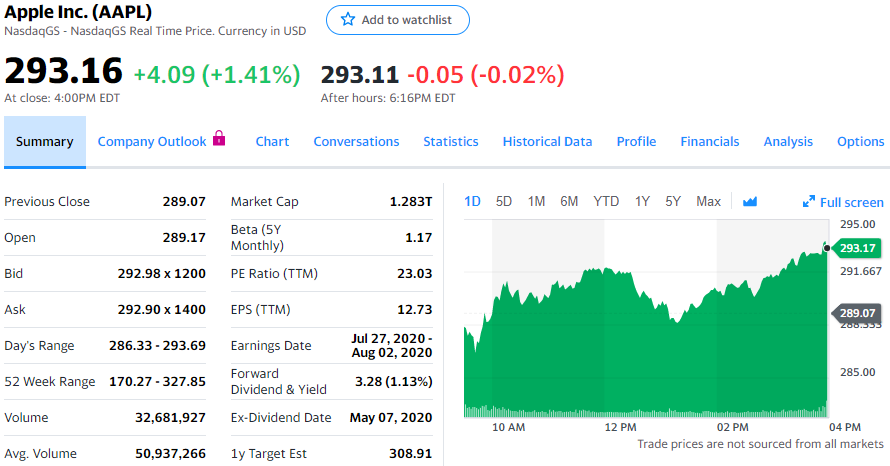The width and height of the screenshot is (890, 466).
Task: Select the 6M chart range
Action: click(569, 201)
